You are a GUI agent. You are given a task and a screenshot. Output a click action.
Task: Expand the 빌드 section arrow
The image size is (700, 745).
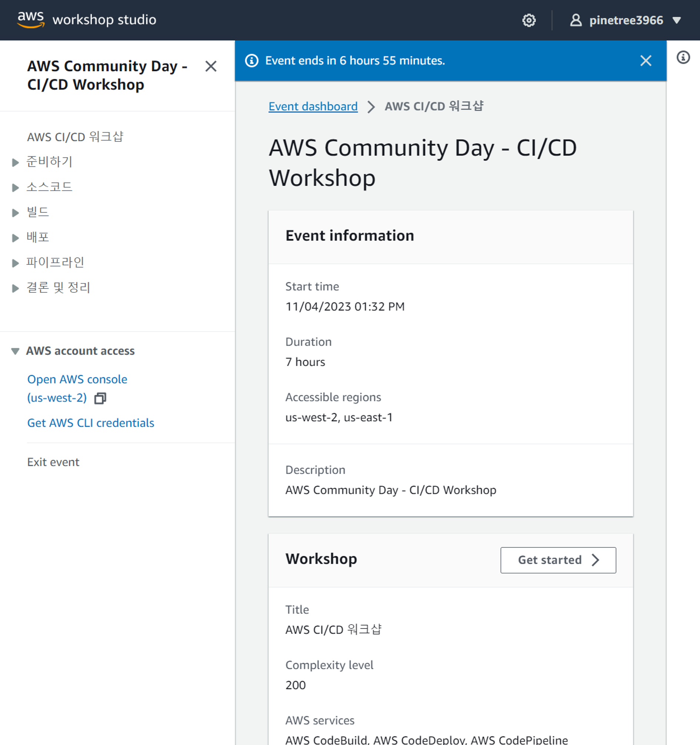15,213
